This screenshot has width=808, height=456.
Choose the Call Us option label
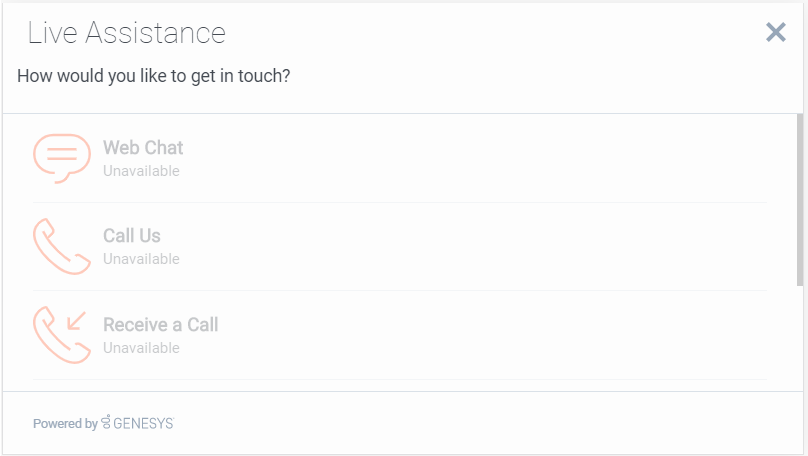132,236
